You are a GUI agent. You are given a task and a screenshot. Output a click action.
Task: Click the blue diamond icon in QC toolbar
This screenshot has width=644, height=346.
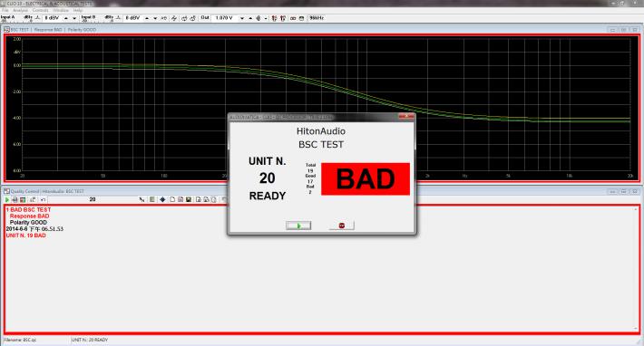pyautogui.click(x=162, y=199)
